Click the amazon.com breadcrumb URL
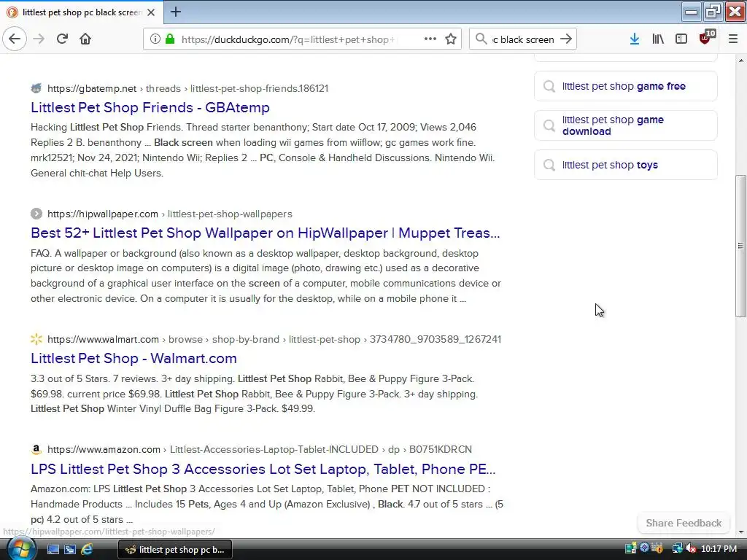 [x=260, y=449]
